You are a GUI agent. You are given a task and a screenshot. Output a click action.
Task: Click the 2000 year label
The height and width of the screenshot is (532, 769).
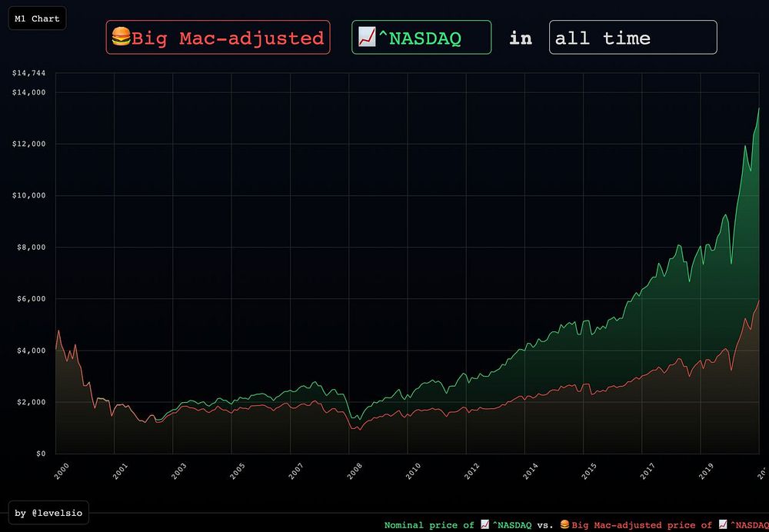tap(62, 471)
